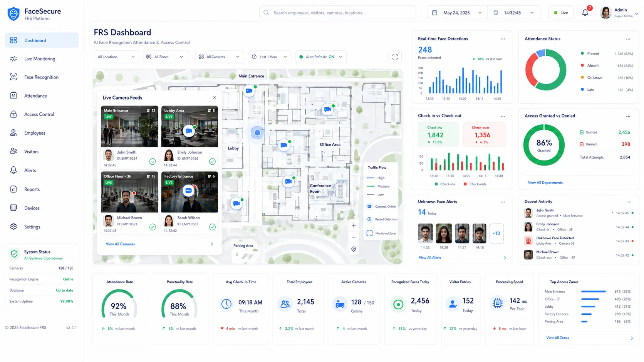The width and height of the screenshot is (644, 362).
Task: Toggle Recent Detections in map legend
Action: pos(382,219)
